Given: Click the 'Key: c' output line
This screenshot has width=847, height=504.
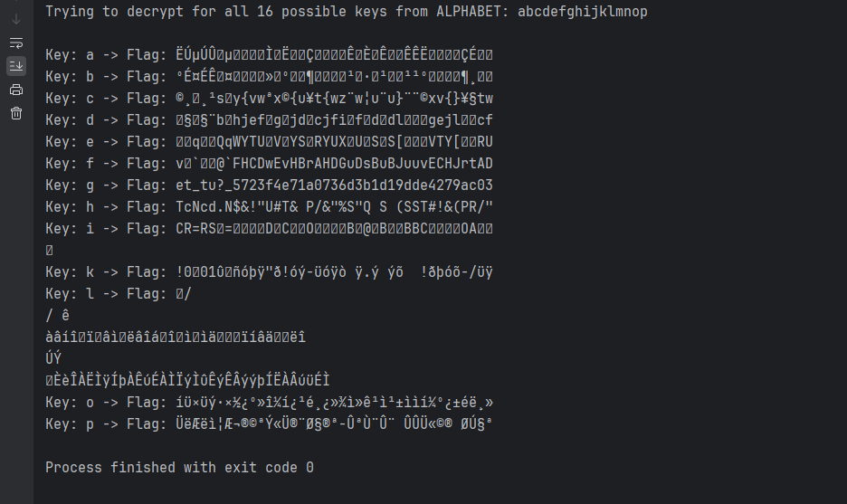Looking at the screenshot, I should 269,99.
